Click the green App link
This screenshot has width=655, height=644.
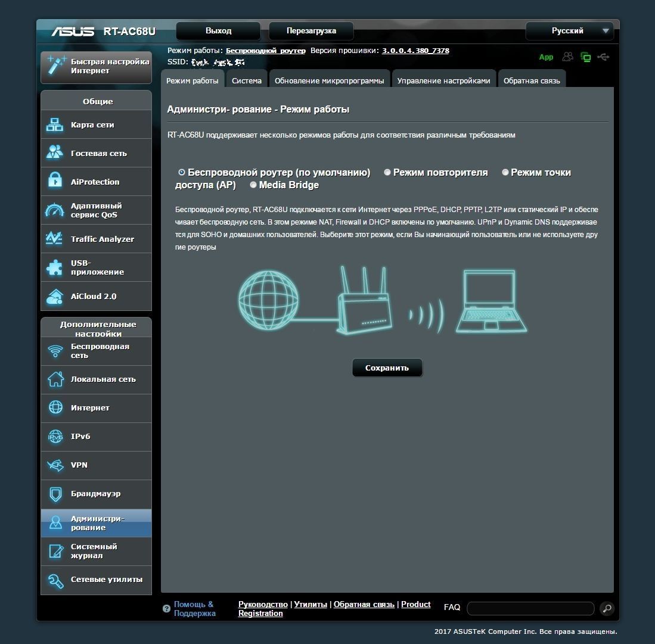(546, 57)
